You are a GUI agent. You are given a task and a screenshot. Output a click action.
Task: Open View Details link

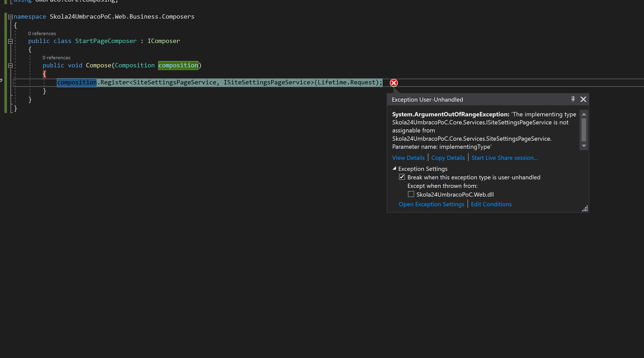pos(408,158)
